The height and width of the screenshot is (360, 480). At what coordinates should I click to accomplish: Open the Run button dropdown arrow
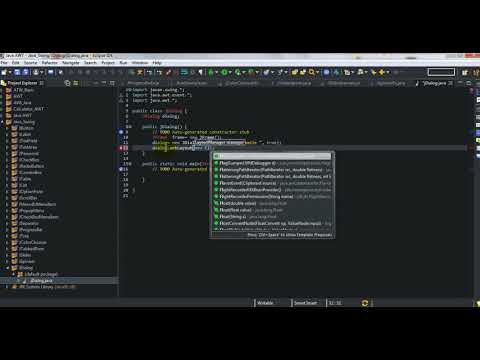coord(230,72)
